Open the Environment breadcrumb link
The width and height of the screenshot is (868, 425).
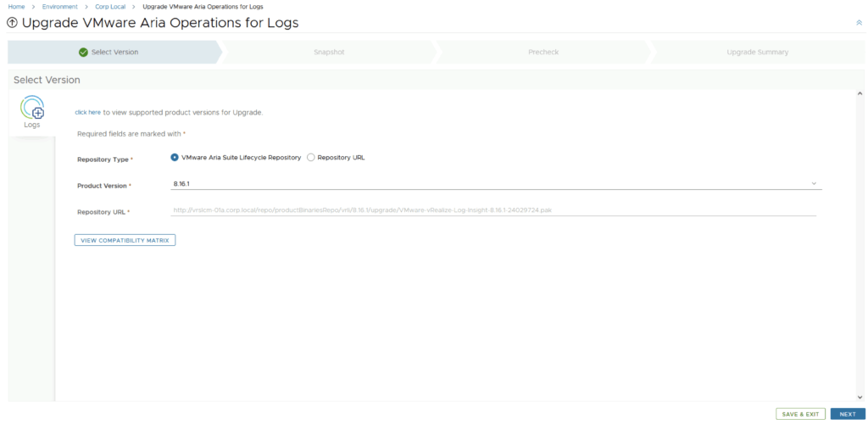click(x=59, y=7)
